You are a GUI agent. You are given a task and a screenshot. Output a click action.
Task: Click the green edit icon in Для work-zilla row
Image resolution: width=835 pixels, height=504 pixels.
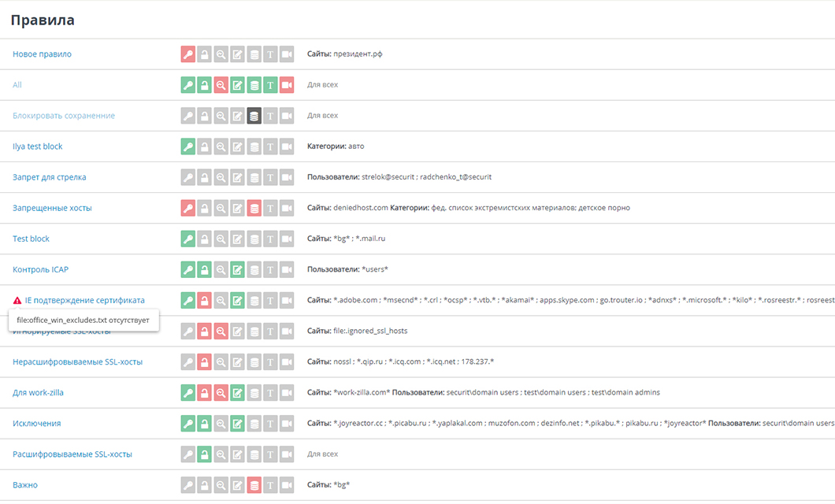click(x=238, y=393)
